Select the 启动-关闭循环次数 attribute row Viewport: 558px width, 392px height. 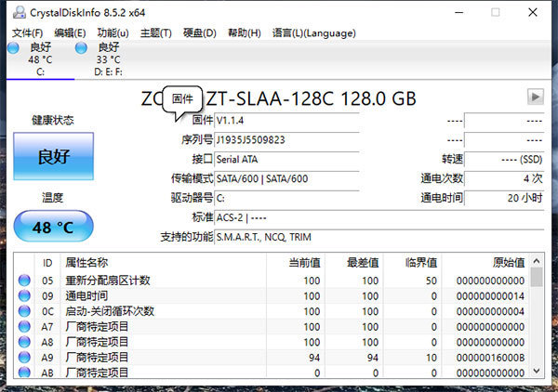(x=272, y=311)
